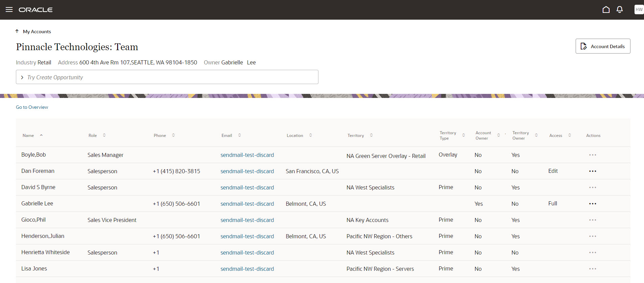Select the Henrietta Whiteside name cell
The width and height of the screenshot is (644, 283).
click(45, 252)
